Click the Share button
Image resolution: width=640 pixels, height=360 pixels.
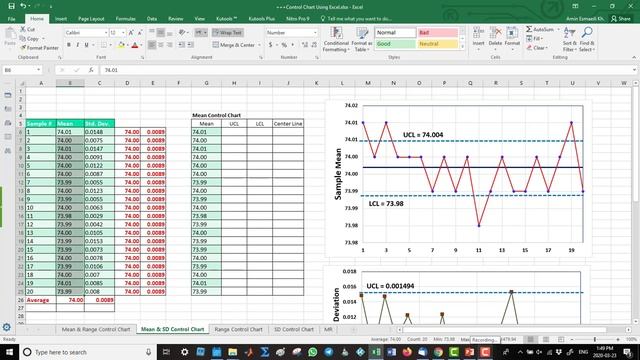(x=620, y=19)
